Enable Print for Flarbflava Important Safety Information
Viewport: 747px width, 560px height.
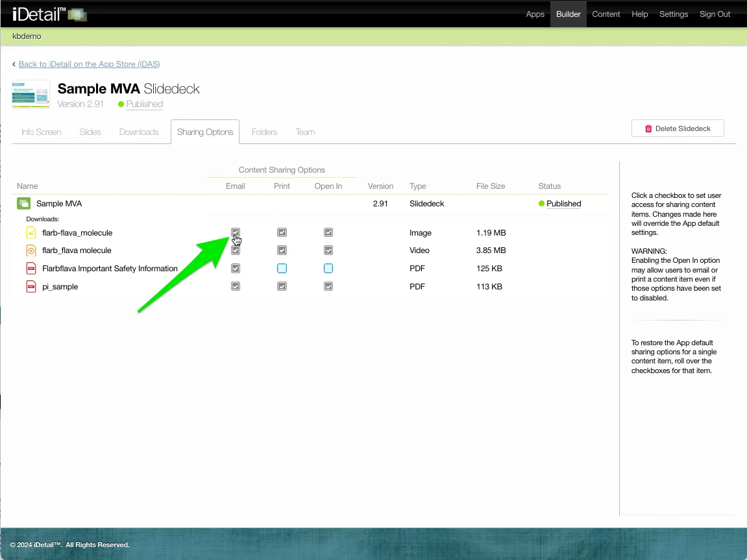point(282,269)
